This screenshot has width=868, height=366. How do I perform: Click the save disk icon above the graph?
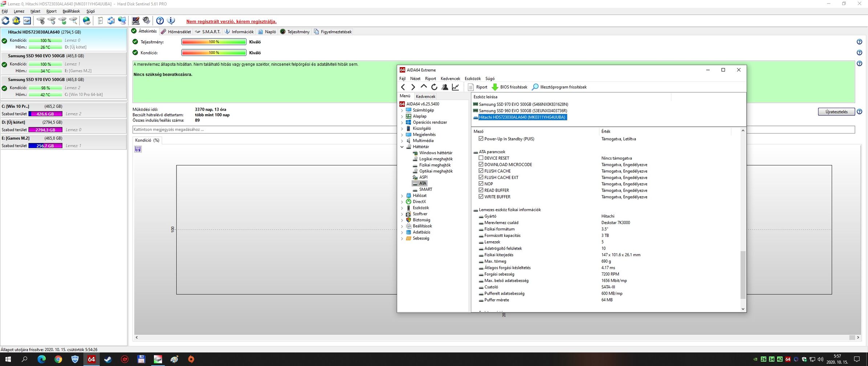click(x=138, y=149)
